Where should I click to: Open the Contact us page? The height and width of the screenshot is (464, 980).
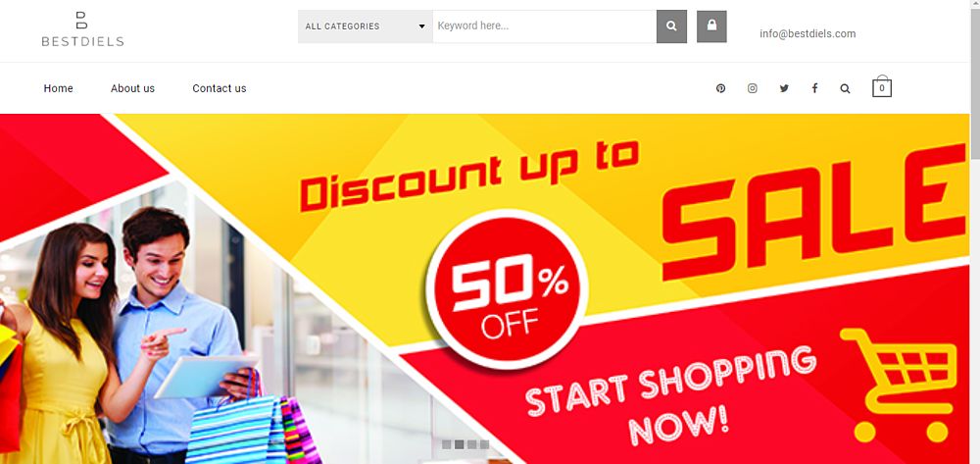coord(220,89)
